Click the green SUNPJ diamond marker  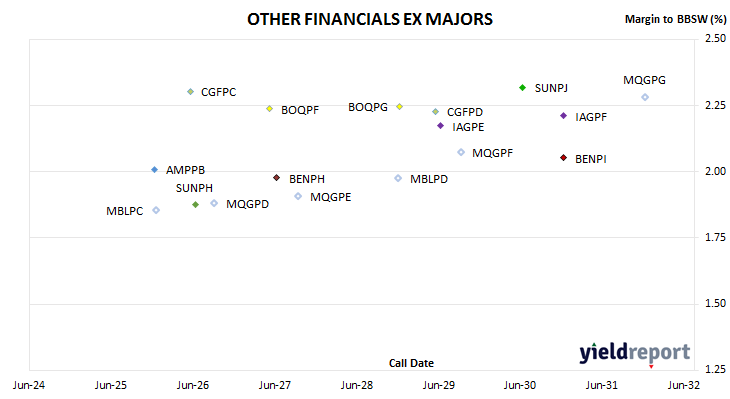[x=522, y=88]
